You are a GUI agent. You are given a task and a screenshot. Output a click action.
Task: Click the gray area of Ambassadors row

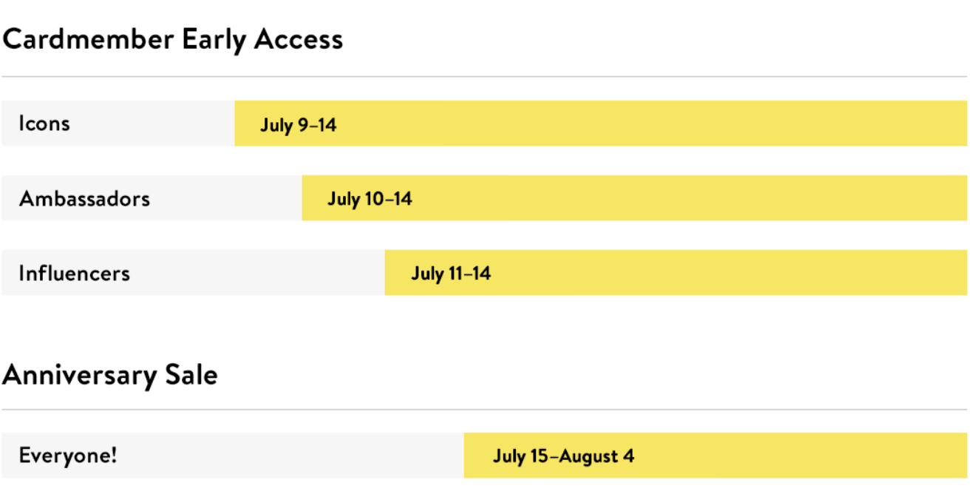pyautogui.click(x=152, y=198)
